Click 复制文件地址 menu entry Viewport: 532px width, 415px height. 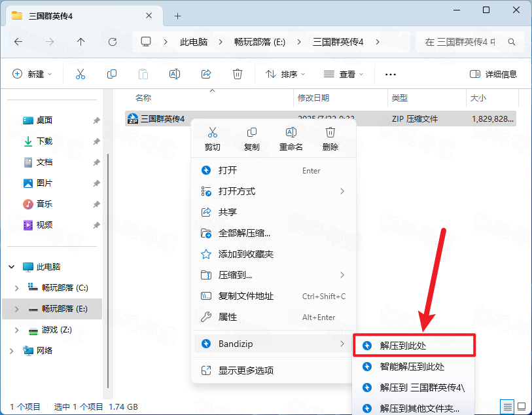point(274,297)
